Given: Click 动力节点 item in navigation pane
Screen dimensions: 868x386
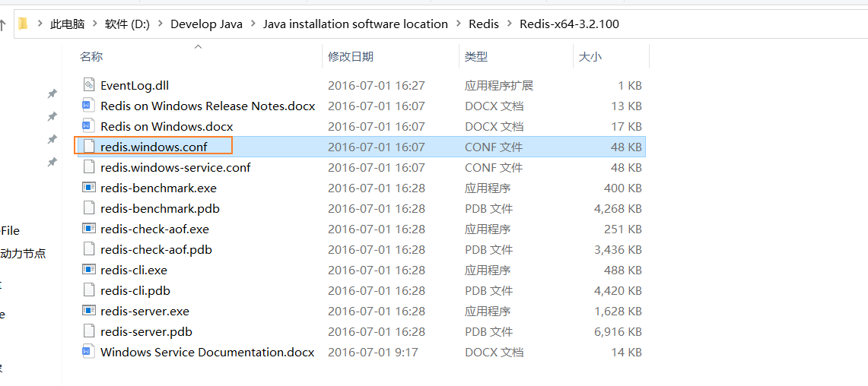Looking at the screenshot, I should click(x=23, y=254).
